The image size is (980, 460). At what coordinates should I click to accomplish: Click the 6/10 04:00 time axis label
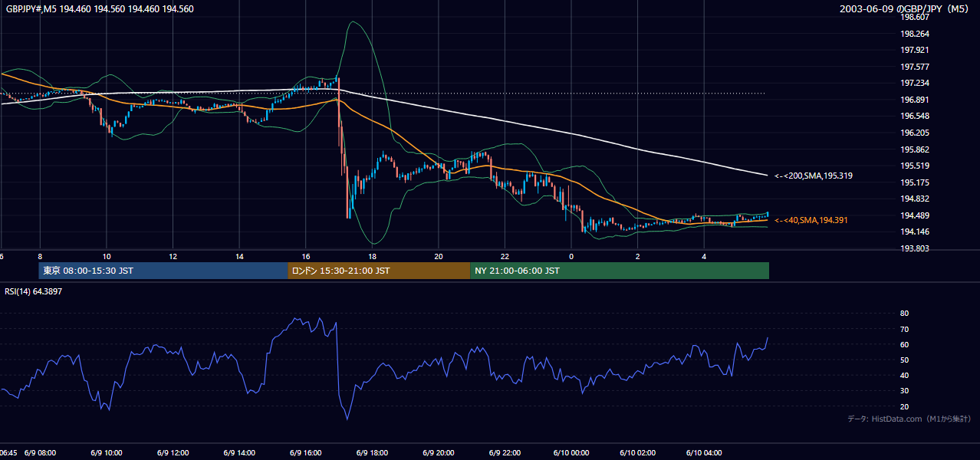[x=704, y=452]
